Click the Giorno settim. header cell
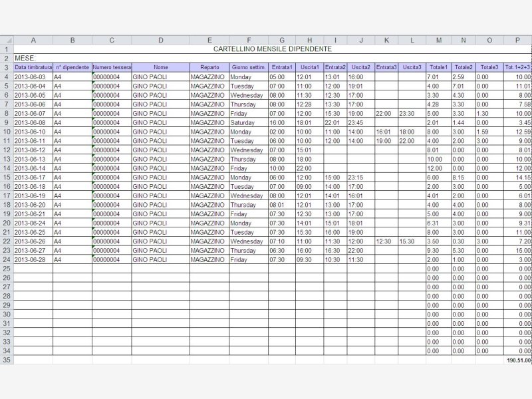The image size is (532, 399). click(249, 67)
